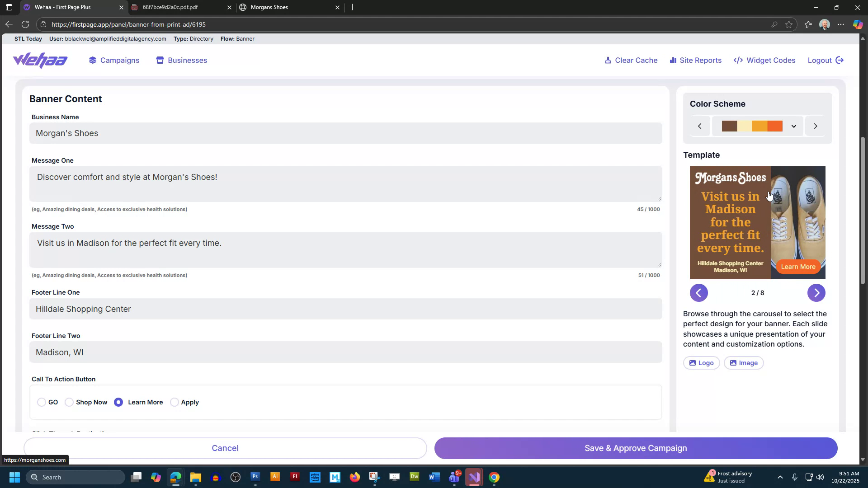Viewport: 868px width, 488px height.
Task: Go back to the previous template slide
Action: 698,293
